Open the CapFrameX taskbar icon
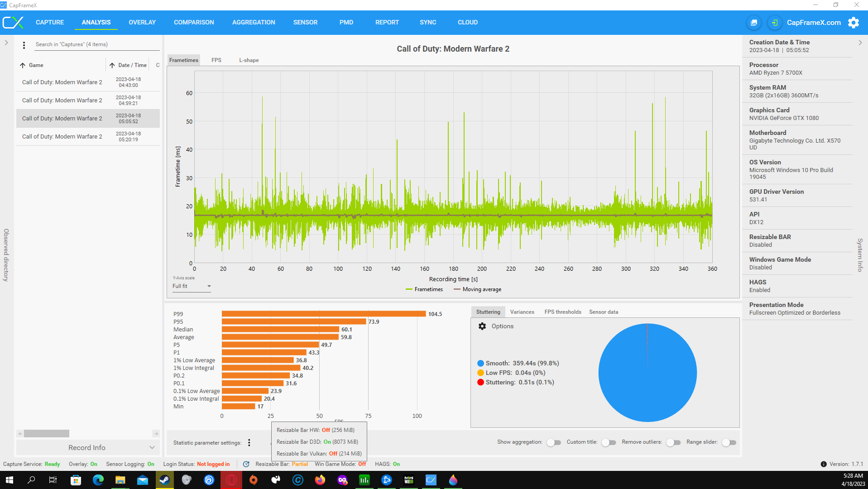 click(431, 480)
